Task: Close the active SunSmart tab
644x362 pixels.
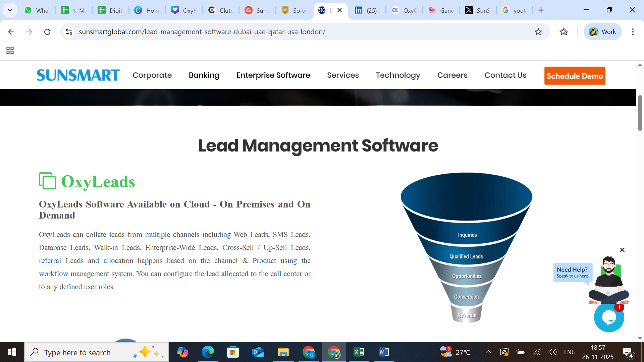Action: pos(339,10)
